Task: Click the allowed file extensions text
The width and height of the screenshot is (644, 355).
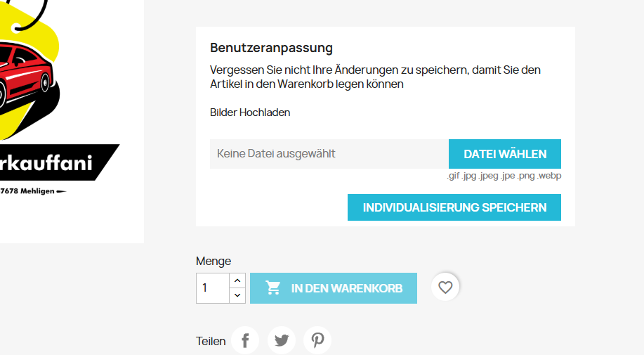Action: pos(504,176)
